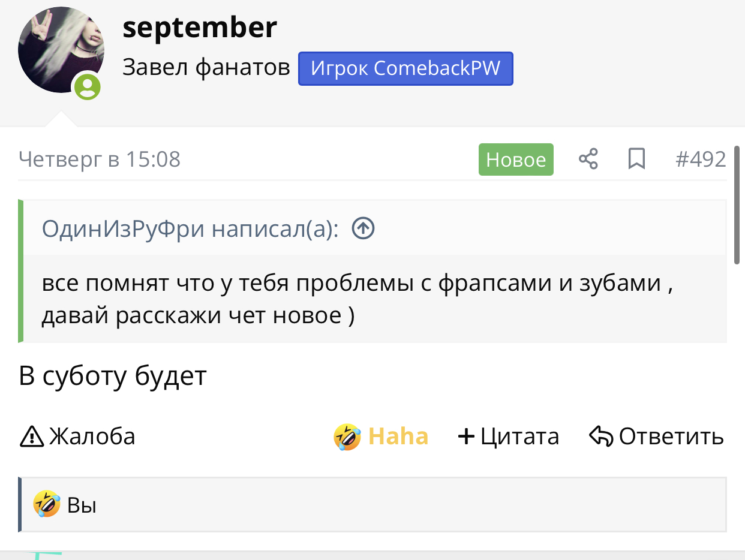745x560 pixels.
Task: Open the post number #492 permalink
Action: coord(701,159)
